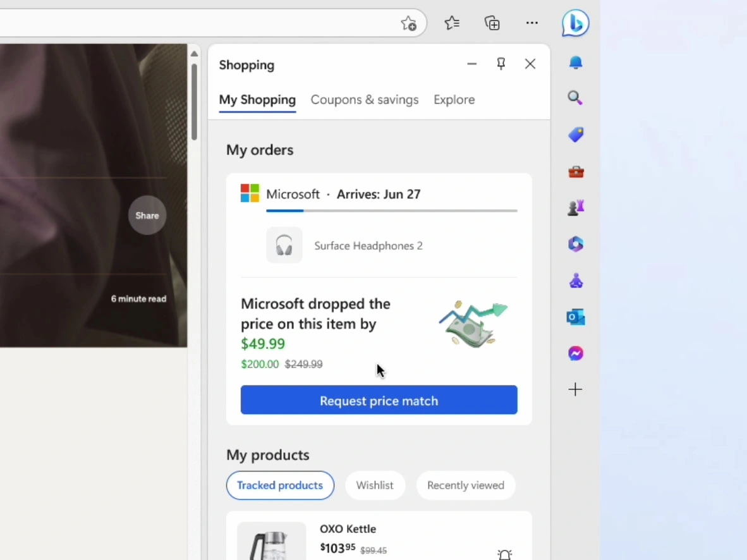Click the price alert bell for OXO Kettle

coord(504,554)
